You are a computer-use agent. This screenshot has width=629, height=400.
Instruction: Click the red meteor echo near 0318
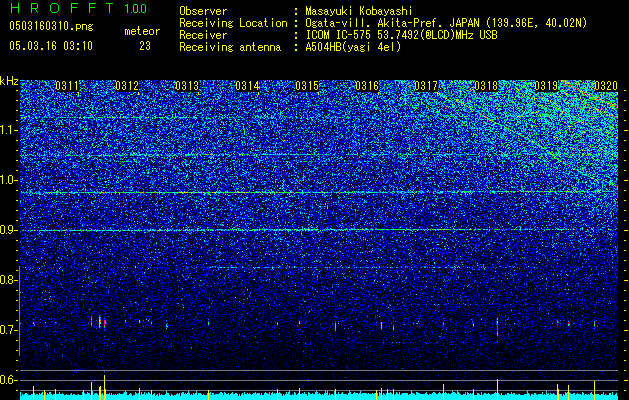497,327
